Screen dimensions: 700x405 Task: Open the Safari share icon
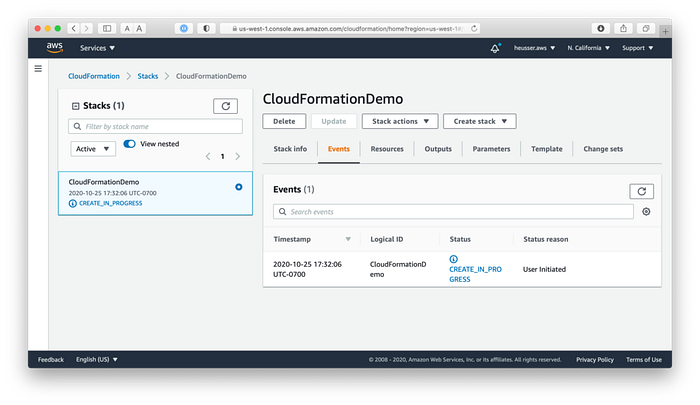pyautogui.click(x=623, y=28)
